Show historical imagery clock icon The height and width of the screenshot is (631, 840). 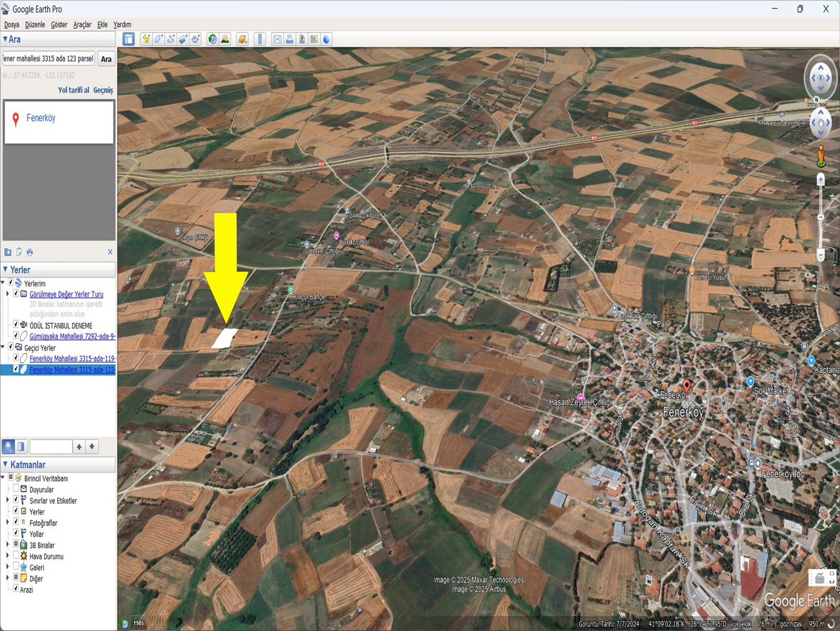click(x=213, y=39)
